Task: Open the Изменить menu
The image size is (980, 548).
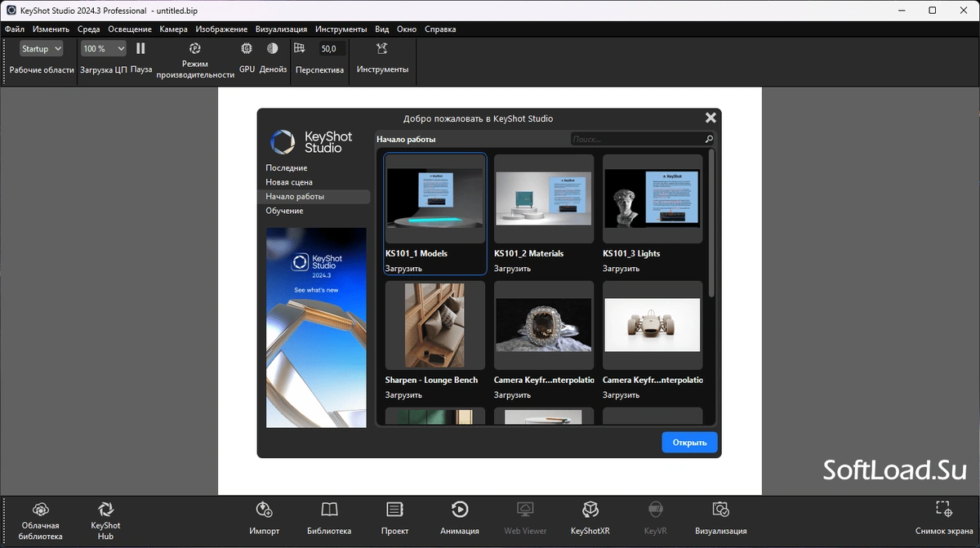Action: 51,29
